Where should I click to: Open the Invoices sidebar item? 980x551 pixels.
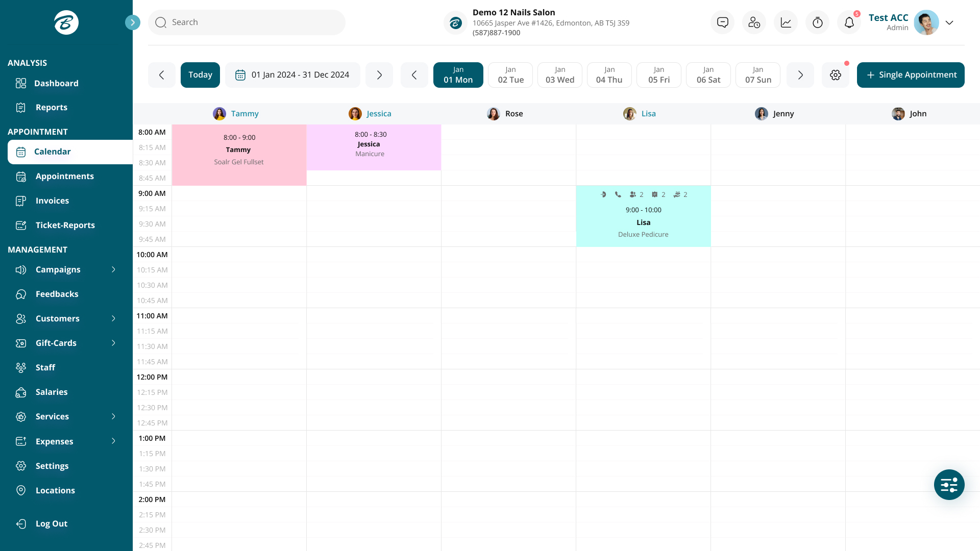click(53, 201)
